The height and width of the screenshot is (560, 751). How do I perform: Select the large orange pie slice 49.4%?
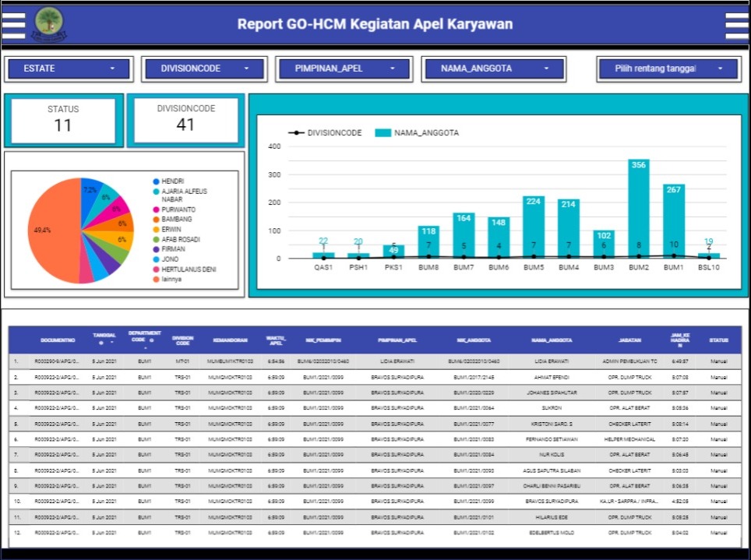(47, 234)
